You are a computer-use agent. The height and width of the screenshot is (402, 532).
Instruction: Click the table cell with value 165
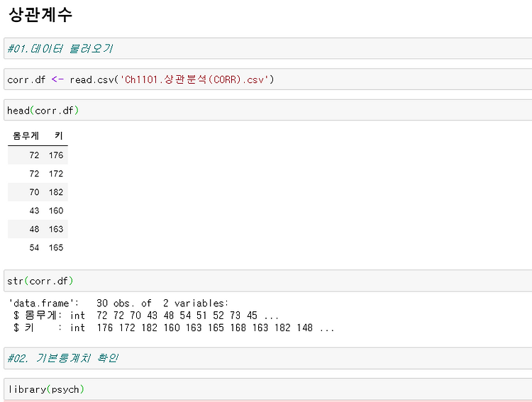[56, 247]
